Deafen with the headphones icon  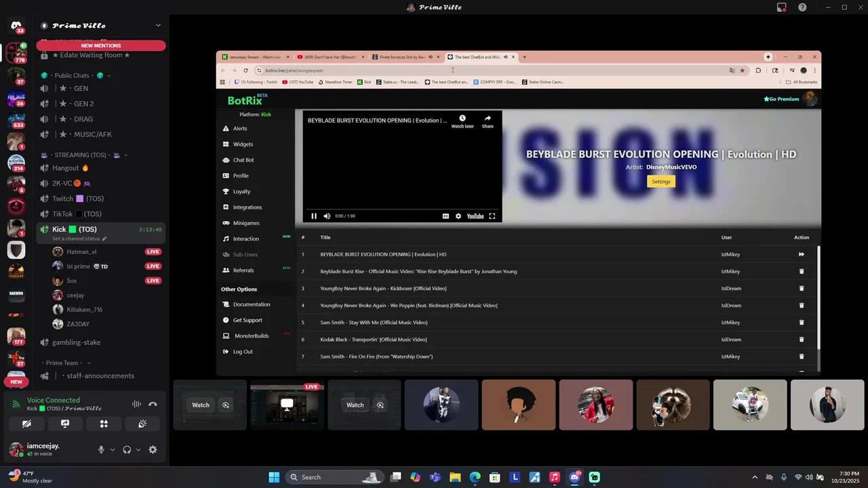(127, 449)
